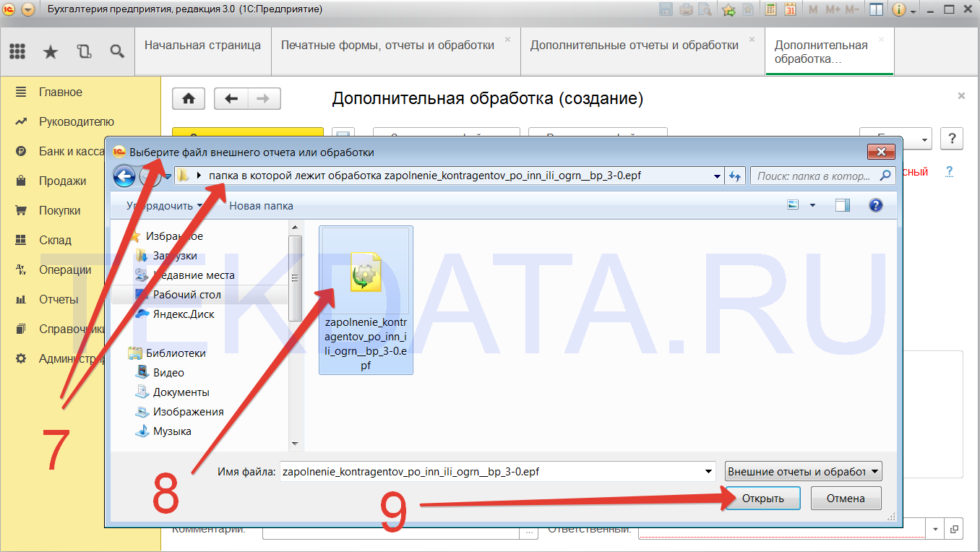Change the view mode icon in file dialog
This screenshot has height=552, width=980.
794,206
